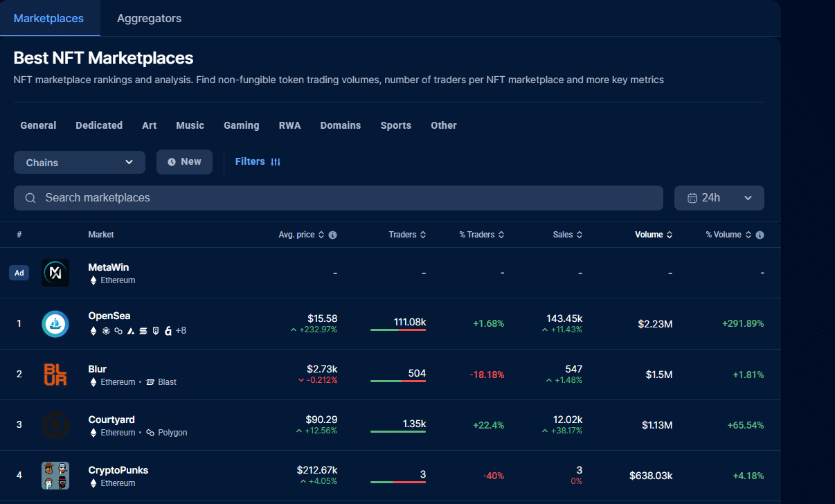The image size is (835, 504).
Task: Sort by % Volume column
Action: [728, 235]
